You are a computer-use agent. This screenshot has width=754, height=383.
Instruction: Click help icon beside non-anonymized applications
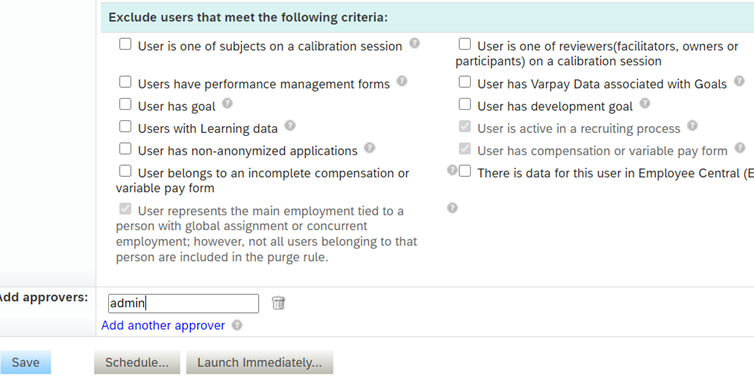tap(369, 148)
